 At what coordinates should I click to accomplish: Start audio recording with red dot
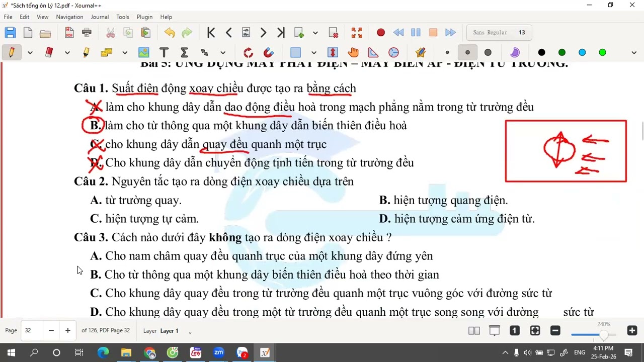[381, 33]
